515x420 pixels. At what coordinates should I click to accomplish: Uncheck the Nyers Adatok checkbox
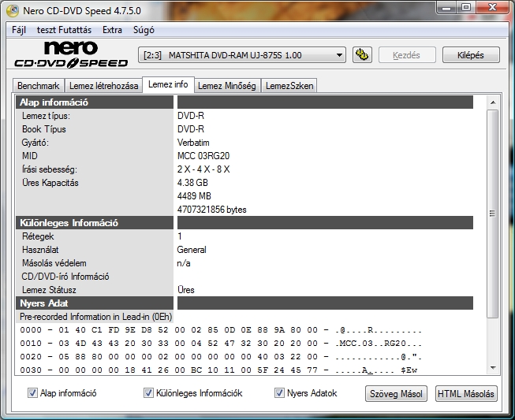tap(279, 392)
